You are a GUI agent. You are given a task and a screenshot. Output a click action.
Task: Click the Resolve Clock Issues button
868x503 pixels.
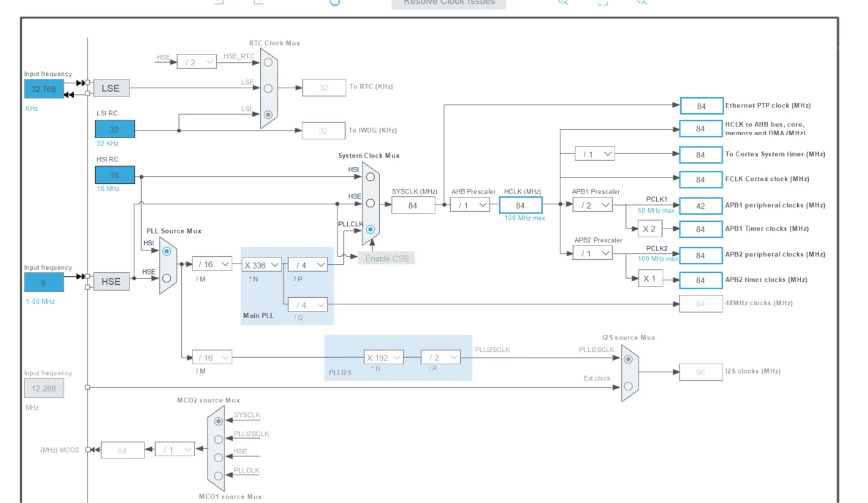449,4
